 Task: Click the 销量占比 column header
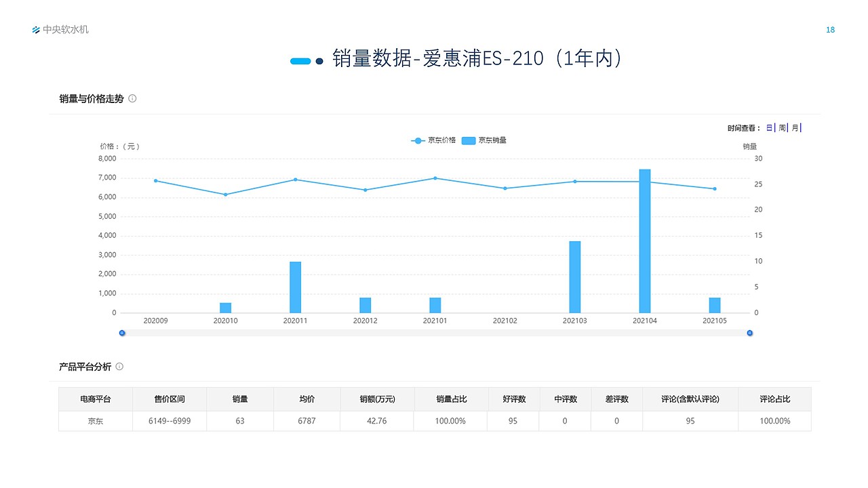[451, 399]
